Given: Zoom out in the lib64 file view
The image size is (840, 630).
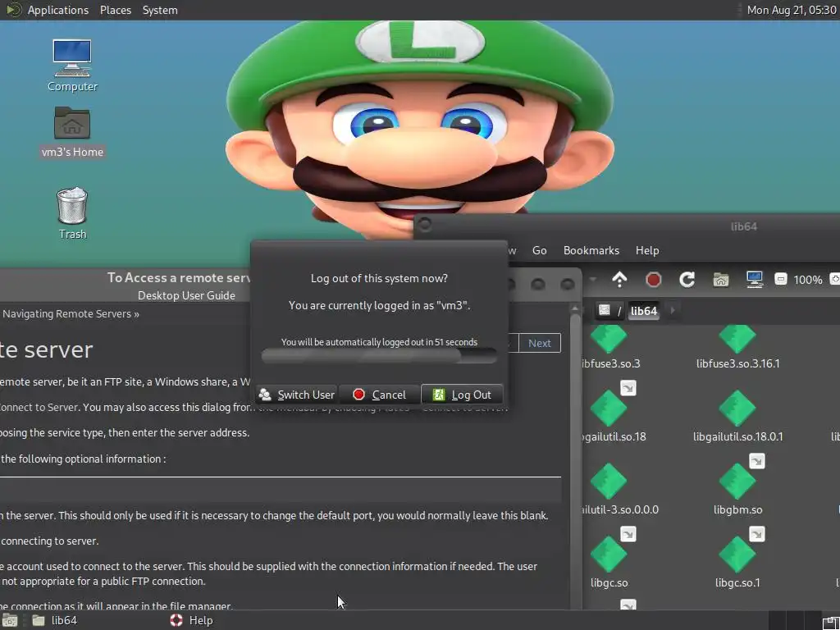Looking at the screenshot, I should click(x=781, y=279).
